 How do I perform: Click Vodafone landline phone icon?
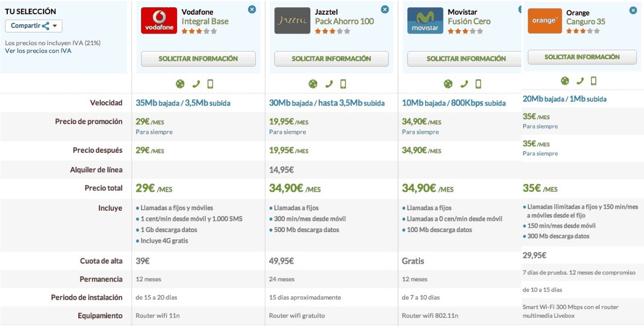tap(196, 84)
